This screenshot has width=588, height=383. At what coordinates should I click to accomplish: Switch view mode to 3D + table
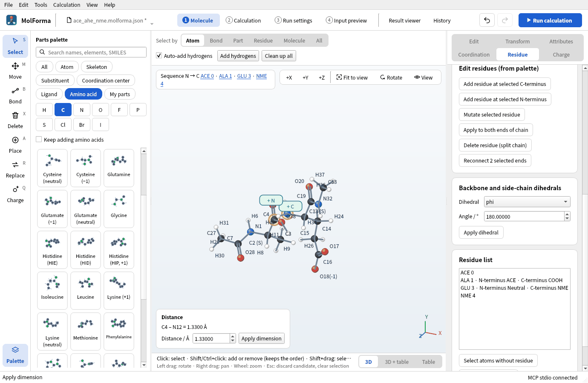pos(397,362)
